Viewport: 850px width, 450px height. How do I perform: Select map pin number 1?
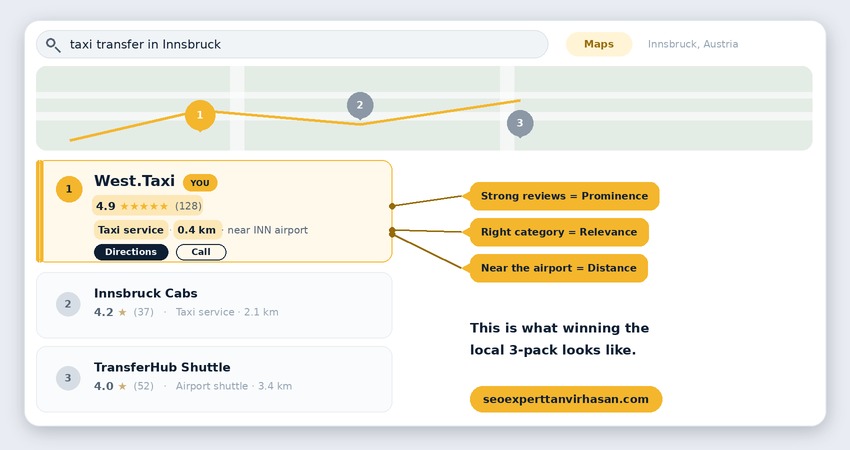pos(200,115)
